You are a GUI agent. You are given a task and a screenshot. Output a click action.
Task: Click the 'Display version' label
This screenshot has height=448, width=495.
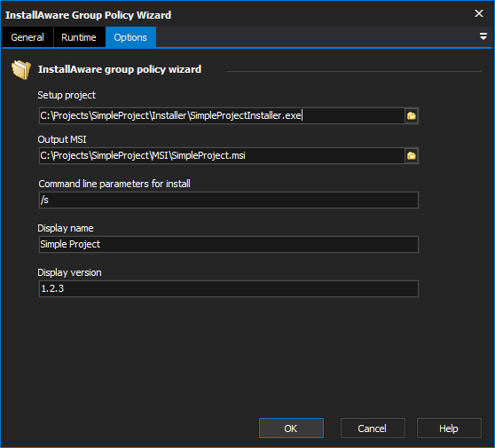[x=69, y=272]
